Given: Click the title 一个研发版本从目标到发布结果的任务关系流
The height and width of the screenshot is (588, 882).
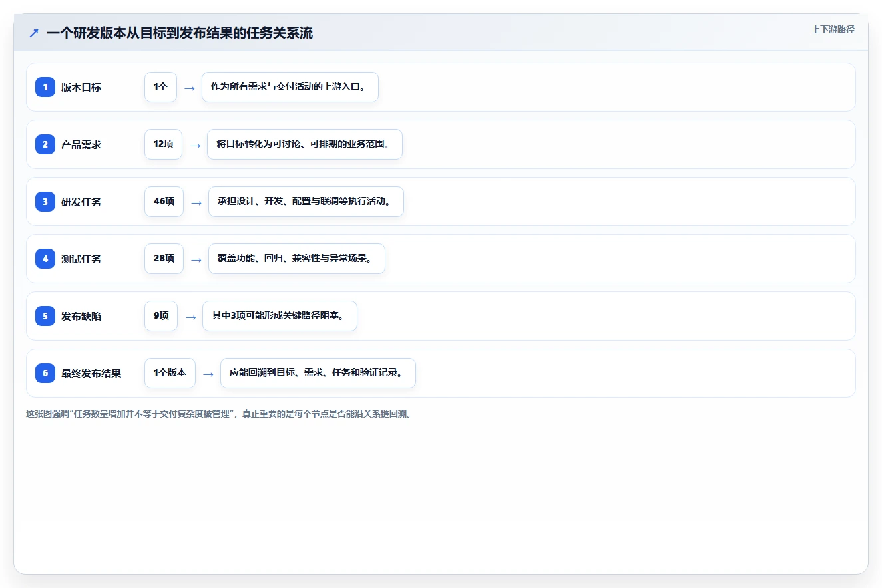Looking at the screenshot, I should 180,33.
